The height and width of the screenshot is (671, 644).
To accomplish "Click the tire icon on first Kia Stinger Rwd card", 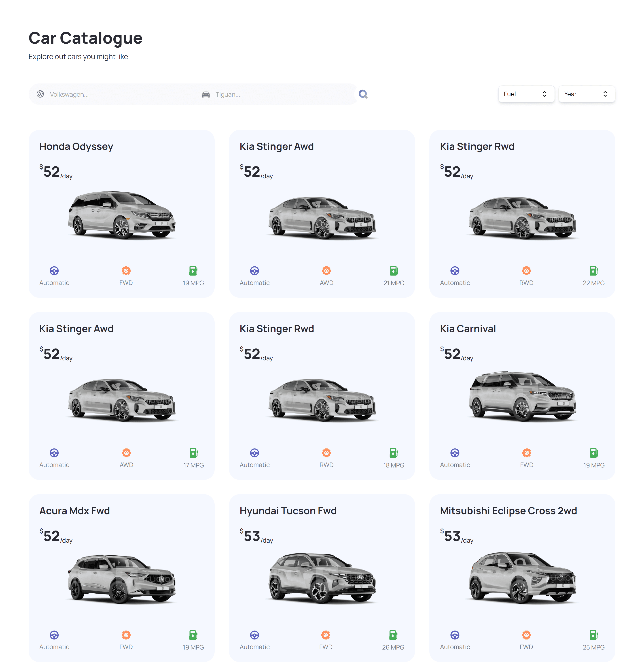I will click(x=526, y=270).
